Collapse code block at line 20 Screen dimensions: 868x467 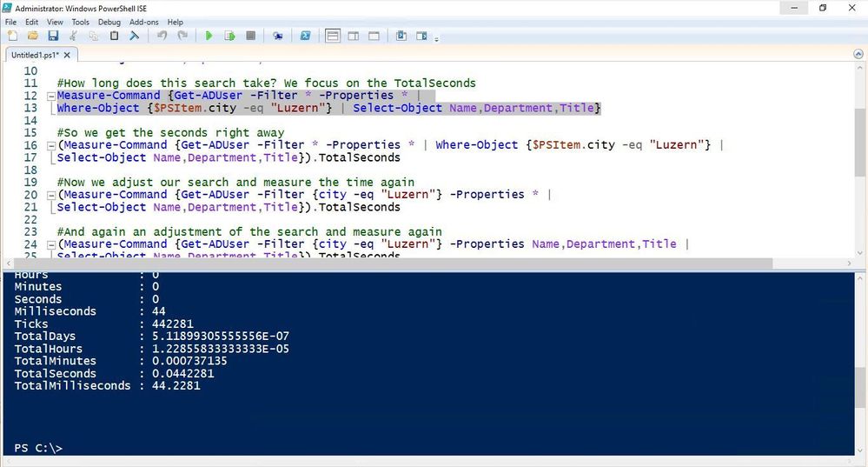click(51, 195)
